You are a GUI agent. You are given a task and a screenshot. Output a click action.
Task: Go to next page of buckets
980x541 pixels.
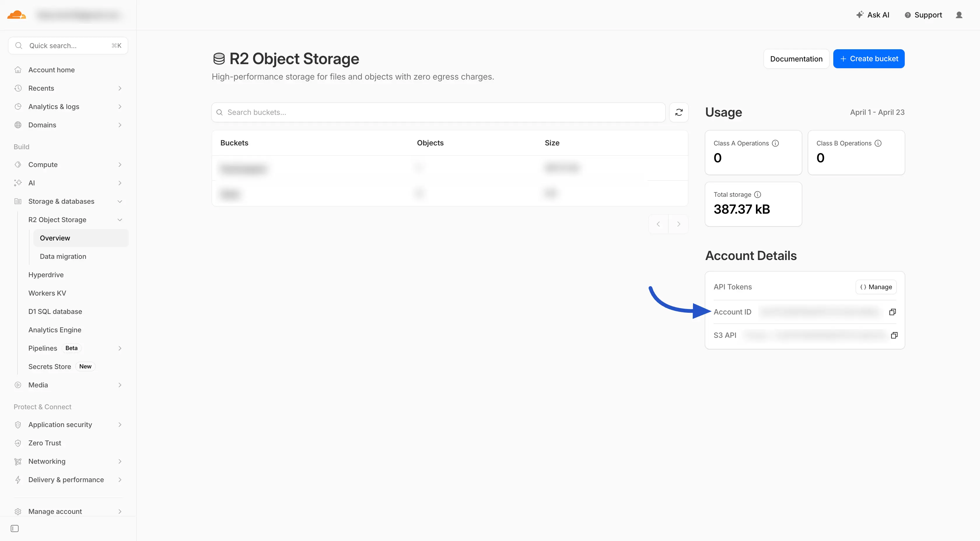679,224
